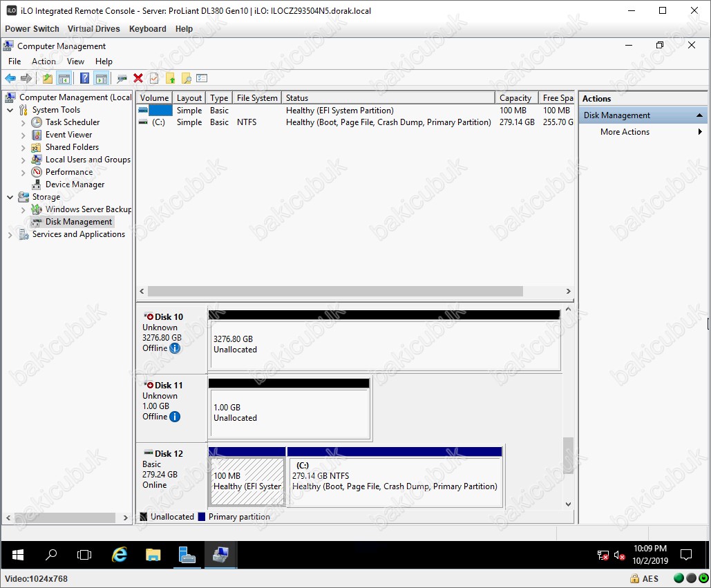Open the iLO Keyboard menu
This screenshot has width=711, height=588.
tap(148, 28)
